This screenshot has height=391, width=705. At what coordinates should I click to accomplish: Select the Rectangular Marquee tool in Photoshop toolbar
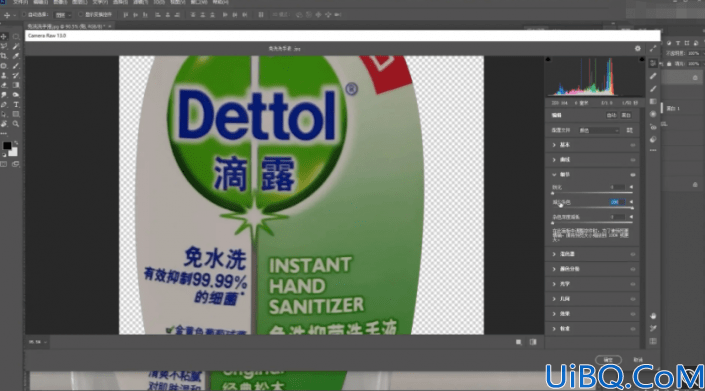coord(16,36)
